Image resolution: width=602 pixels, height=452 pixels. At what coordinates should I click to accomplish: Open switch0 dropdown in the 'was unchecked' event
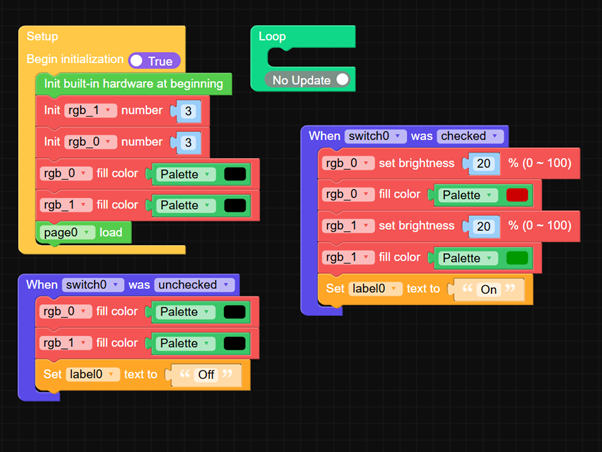93,285
